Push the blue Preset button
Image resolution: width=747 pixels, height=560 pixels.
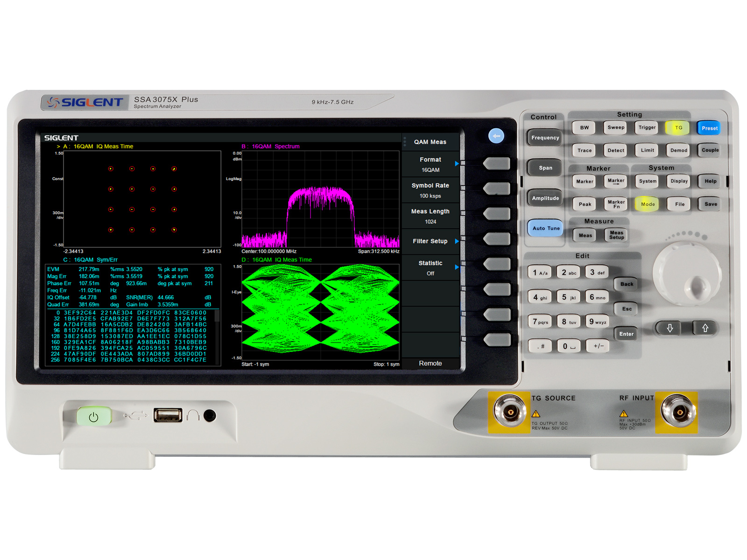709,128
